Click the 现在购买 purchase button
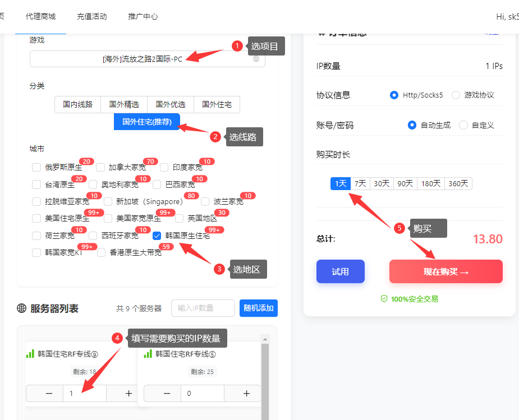The width and height of the screenshot is (519, 420). pyautogui.click(x=445, y=271)
